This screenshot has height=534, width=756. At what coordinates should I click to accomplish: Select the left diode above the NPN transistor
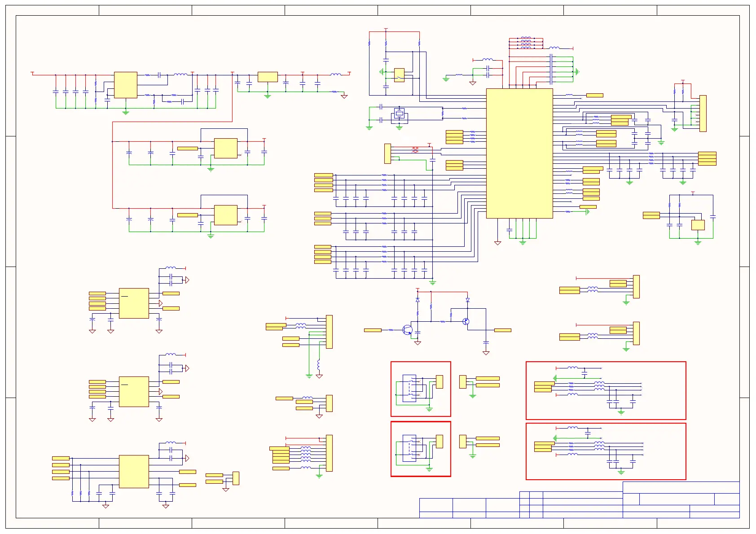(418, 300)
